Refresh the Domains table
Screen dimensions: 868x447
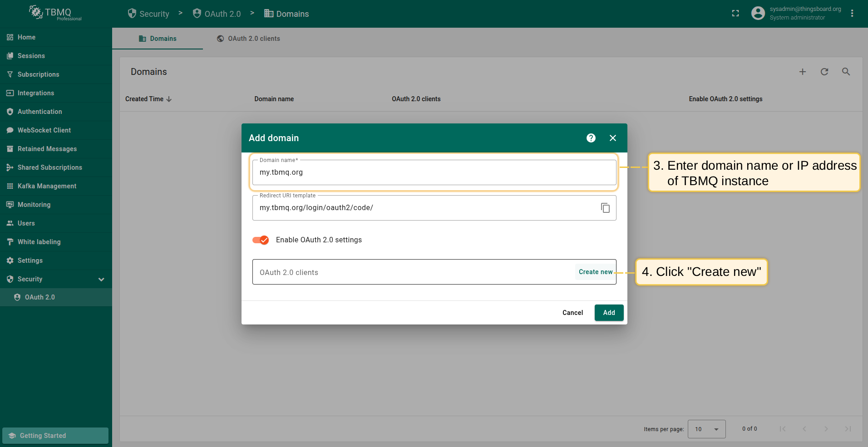tap(824, 72)
